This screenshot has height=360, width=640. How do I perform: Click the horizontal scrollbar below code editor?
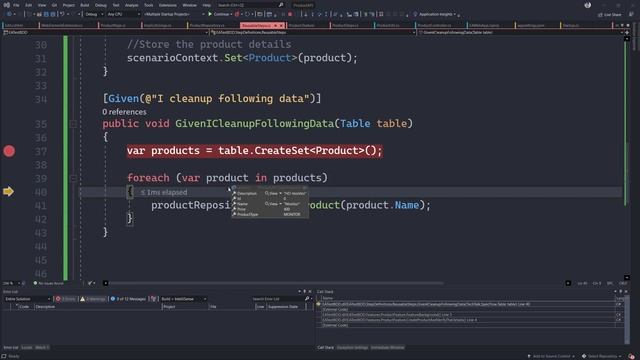(x=276, y=283)
